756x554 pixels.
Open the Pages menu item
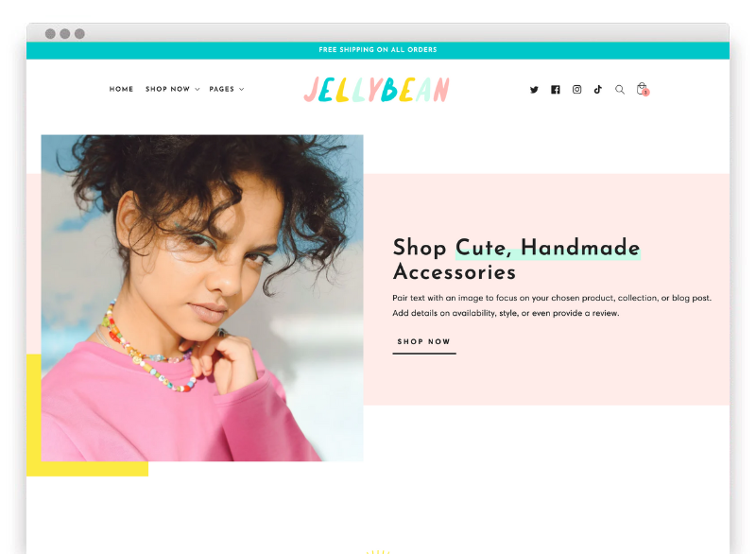point(222,89)
